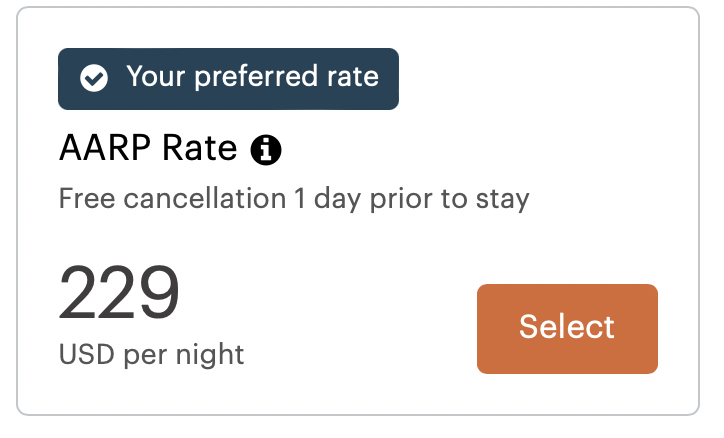Click the dark blue preferred rate banner
The height and width of the screenshot is (438, 724).
pos(228,79)
